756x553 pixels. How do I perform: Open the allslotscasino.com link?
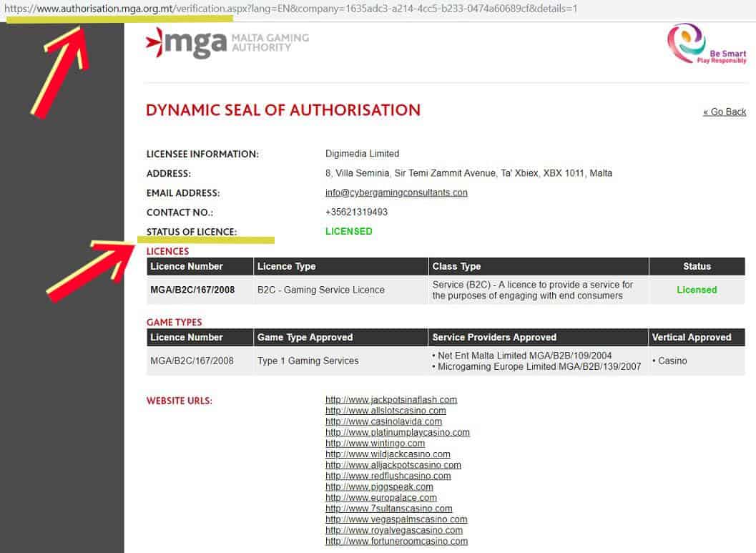(386, 411)
